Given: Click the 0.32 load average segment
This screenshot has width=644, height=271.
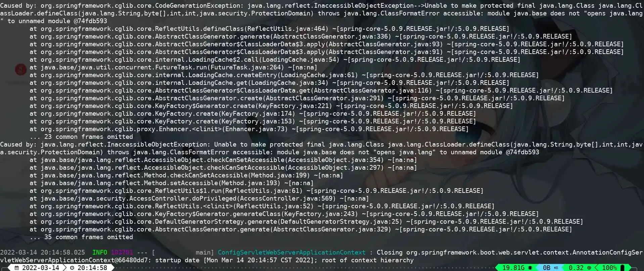Looking at the screenshot, I should pyautogui.click(x=579, y=268).
